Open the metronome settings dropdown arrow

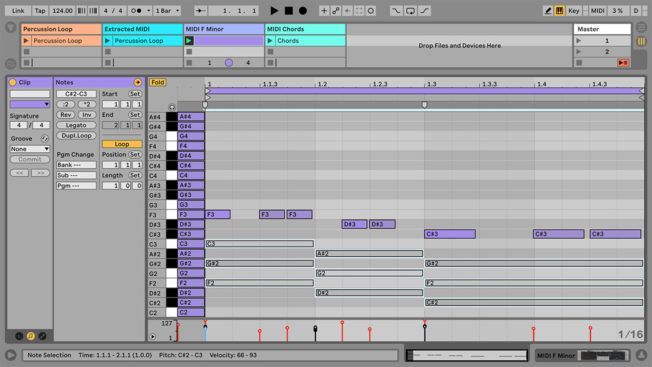tap(148, 10)
